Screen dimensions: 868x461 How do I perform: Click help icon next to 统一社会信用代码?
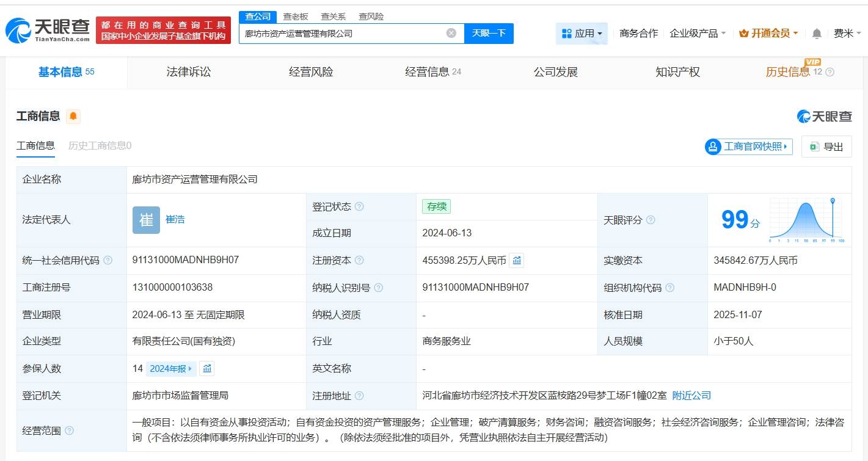(x=108, y=261)
